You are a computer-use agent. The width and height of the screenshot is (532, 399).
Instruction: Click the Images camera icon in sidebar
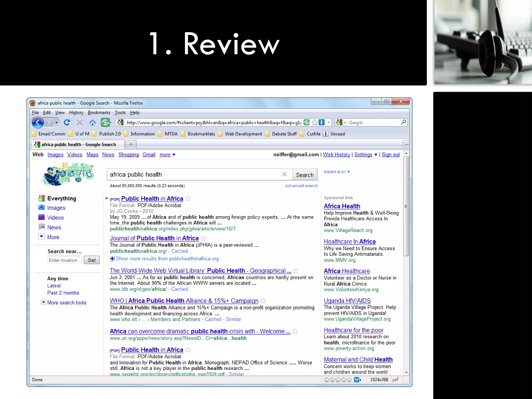tap(41, 207)
